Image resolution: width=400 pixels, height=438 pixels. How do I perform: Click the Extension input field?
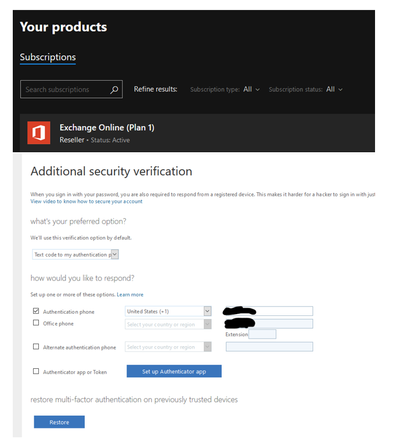[x=262, y=334]
